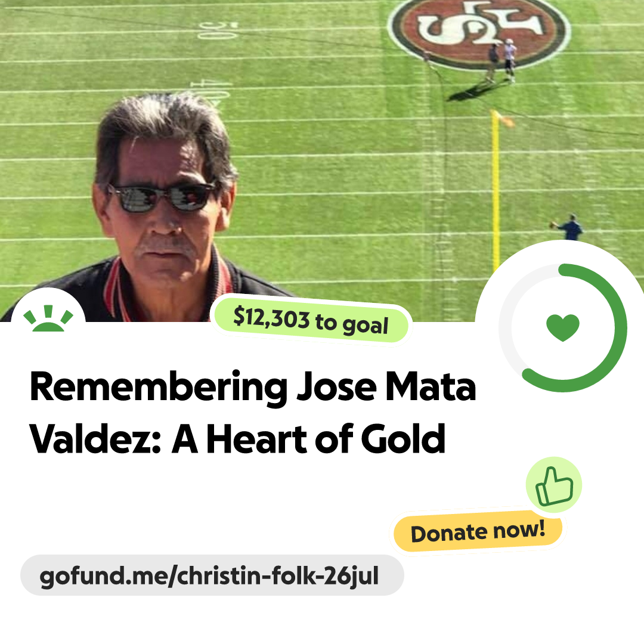Click the thumbs-up icon

point(554,485)
